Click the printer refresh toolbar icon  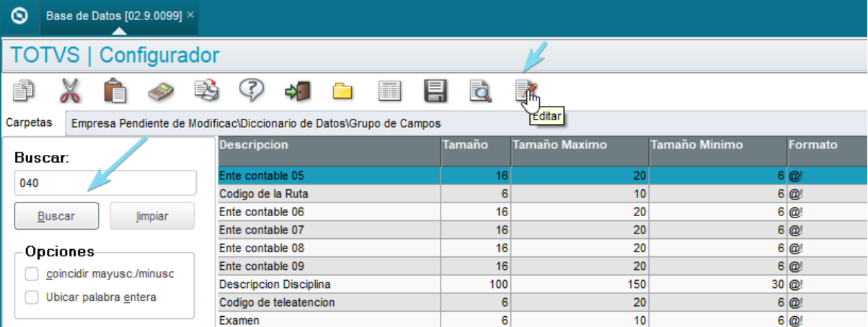pyautogui.click(x=207, y=91)
